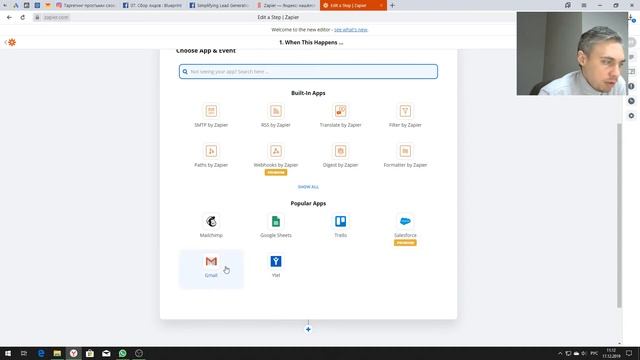The height and width of the screenshot is (360, 640).
Task: Click Show All built-in apps link
Action: pyautogui.click(x=308, y=187)
